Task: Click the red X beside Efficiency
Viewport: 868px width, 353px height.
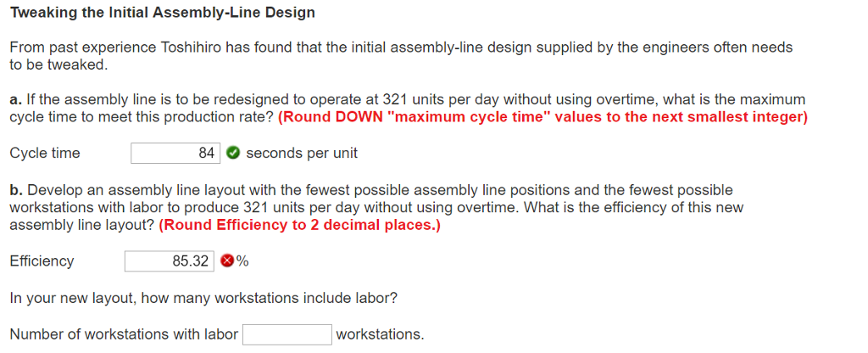Action: (x=227, y=261)
